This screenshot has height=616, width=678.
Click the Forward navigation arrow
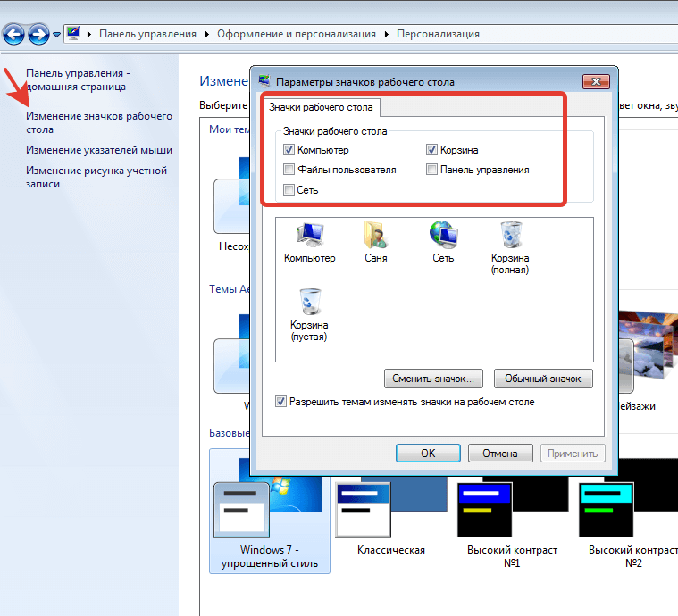[x=38, y=35]
